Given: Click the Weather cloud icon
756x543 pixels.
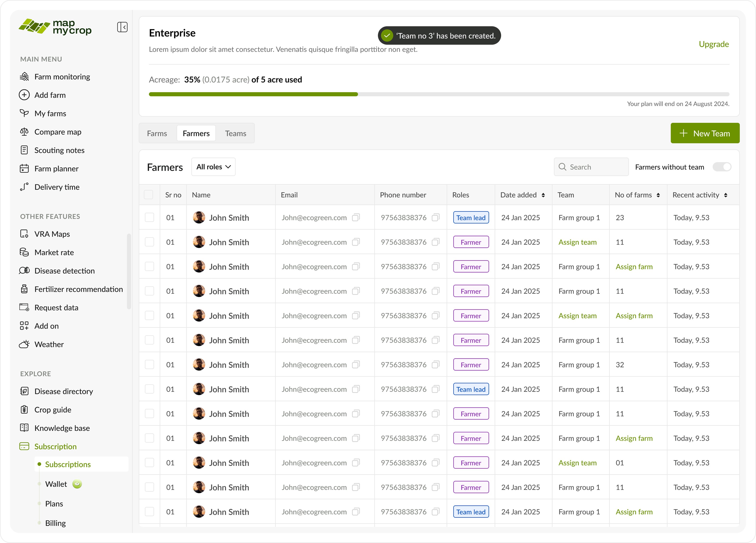Looking at the screenshot, I should [24, 344].
